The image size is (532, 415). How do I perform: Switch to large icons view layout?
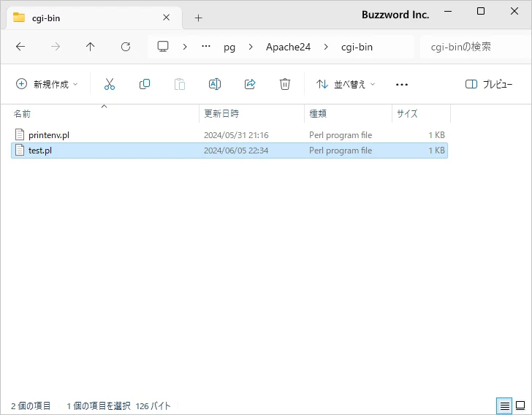pyautogui.click(x=520, y=406)
